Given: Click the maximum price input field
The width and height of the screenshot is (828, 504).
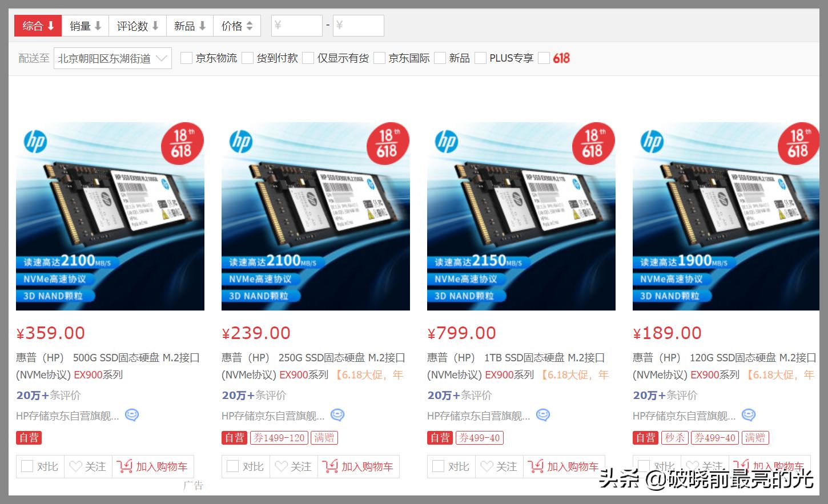Looking at the screenshot, I should (359, 26).
